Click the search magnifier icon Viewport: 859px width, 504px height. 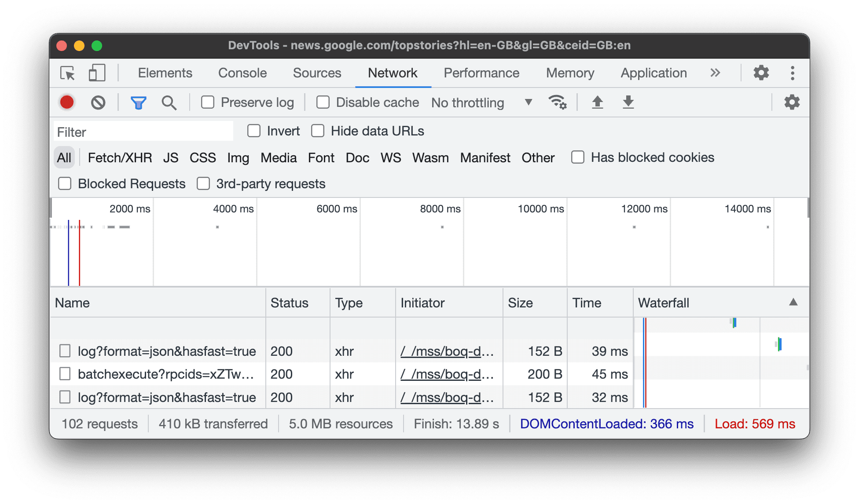169,102
